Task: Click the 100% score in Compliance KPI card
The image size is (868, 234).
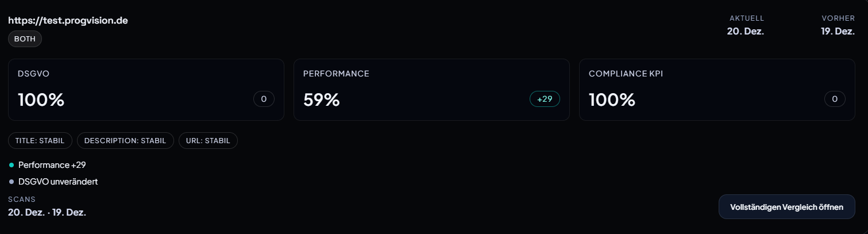Action: tap(612, 100)
